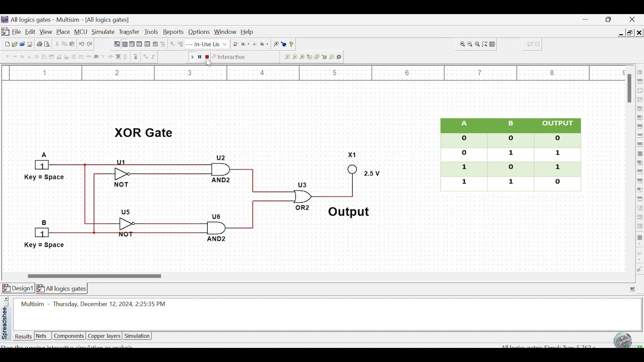The width and height of the screenshot is (644, 362).
Task: Open print preview
Action: coord(47,44)
